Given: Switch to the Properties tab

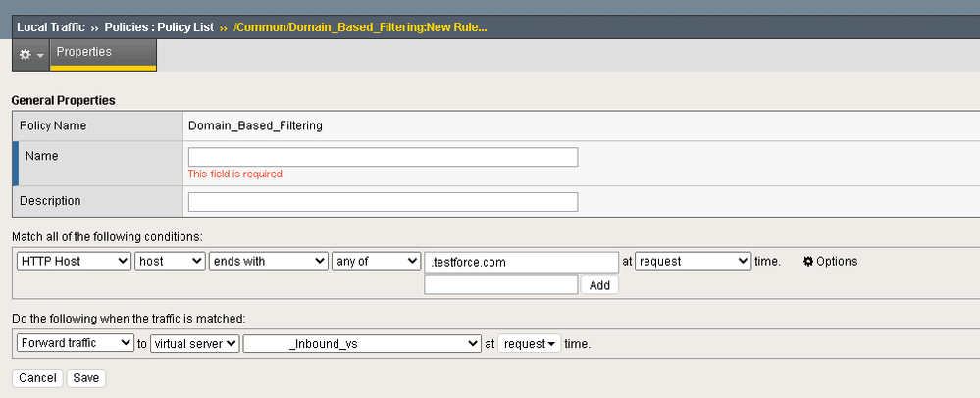Looking at the screenshot, I should (84, 52).
